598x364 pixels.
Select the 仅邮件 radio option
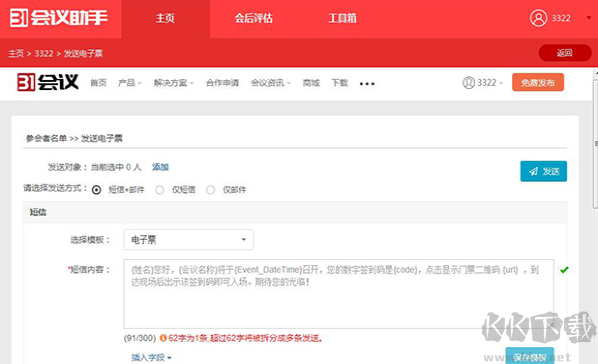pos(210,190)
